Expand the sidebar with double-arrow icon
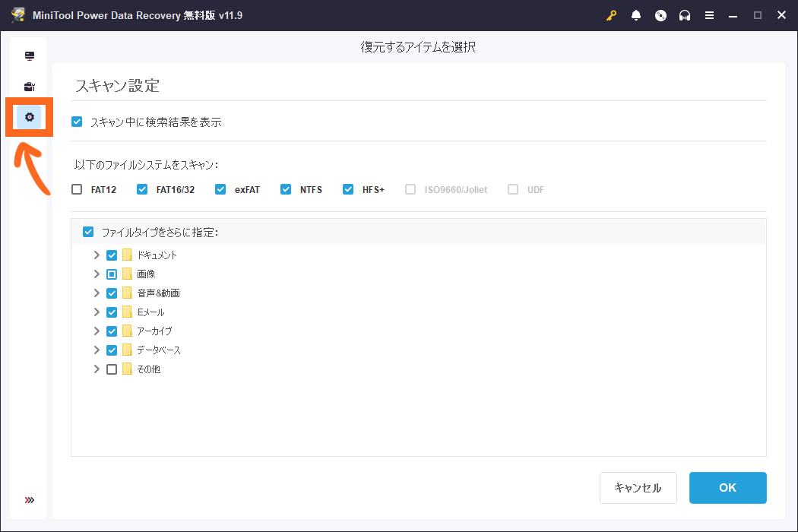Viewport: 798px width, 532px height. tap(30, 500)
